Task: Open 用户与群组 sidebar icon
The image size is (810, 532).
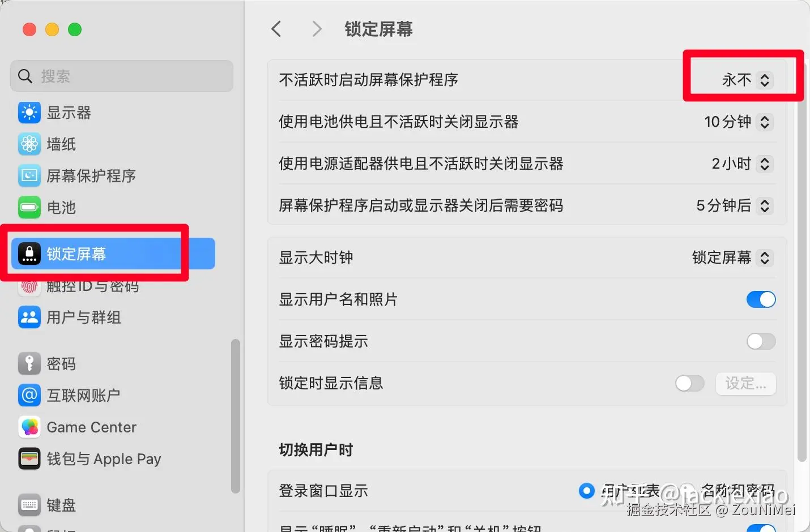Action: click(x=29, y=318)
